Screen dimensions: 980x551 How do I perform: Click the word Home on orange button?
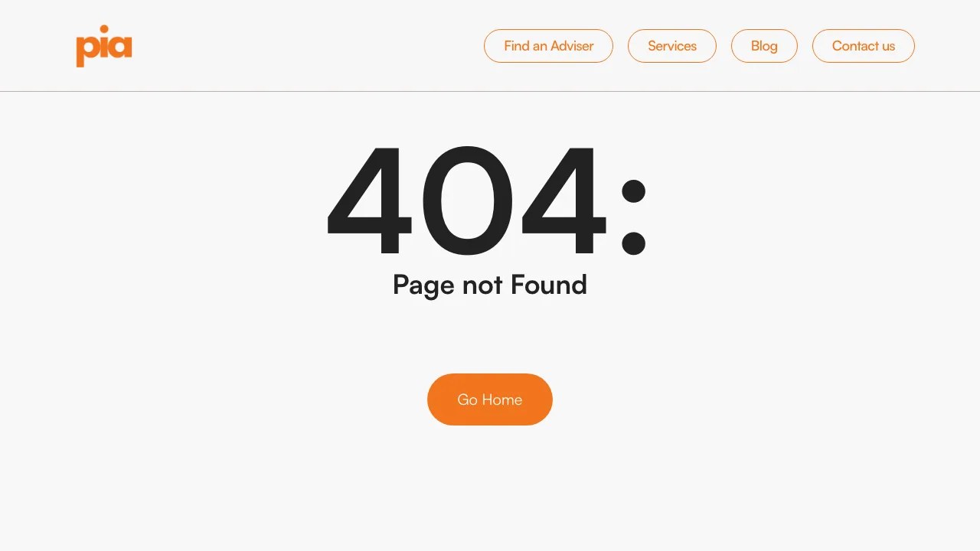point(502,399)
